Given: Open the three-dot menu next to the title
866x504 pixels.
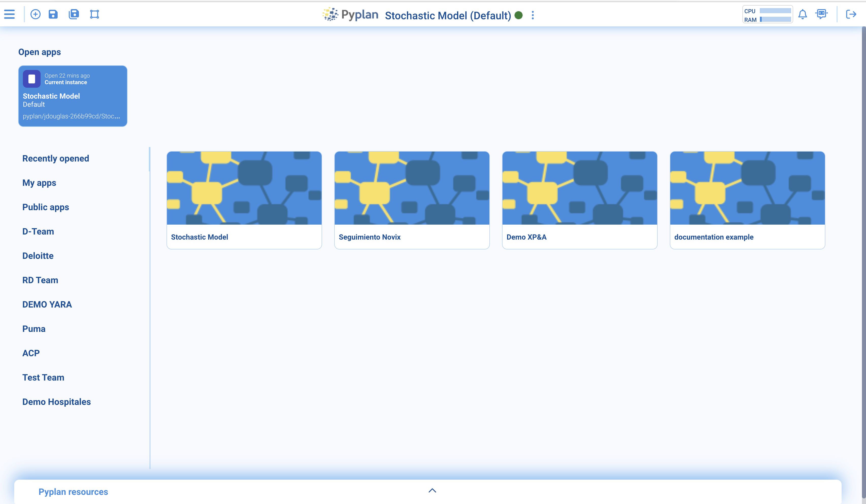Looking at the screenshot, I should pos(533,15).
